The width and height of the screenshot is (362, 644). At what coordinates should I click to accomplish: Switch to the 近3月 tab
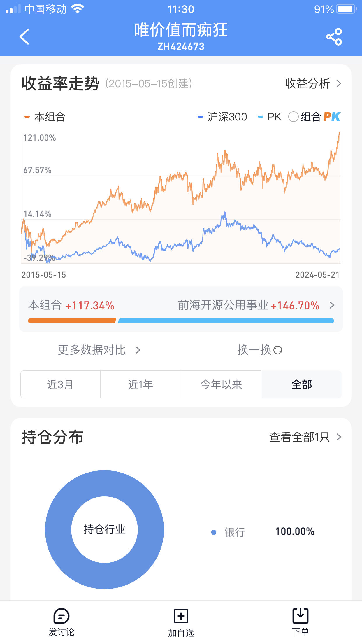click(60, 384)
